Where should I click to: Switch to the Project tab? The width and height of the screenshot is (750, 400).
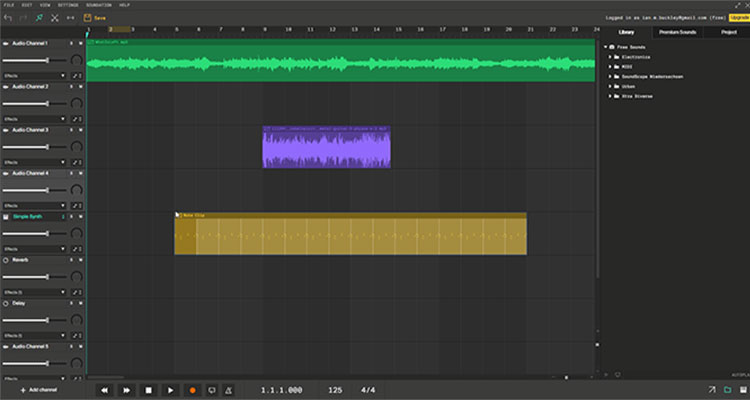coord(728,32)
